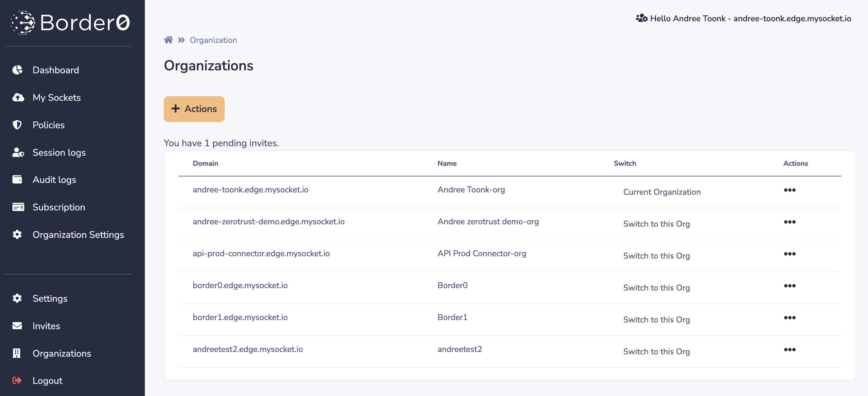This screenshot has width=868, height=396.
Task: Click the Audit logs wallet icon
Action: (x=17, y=179)
